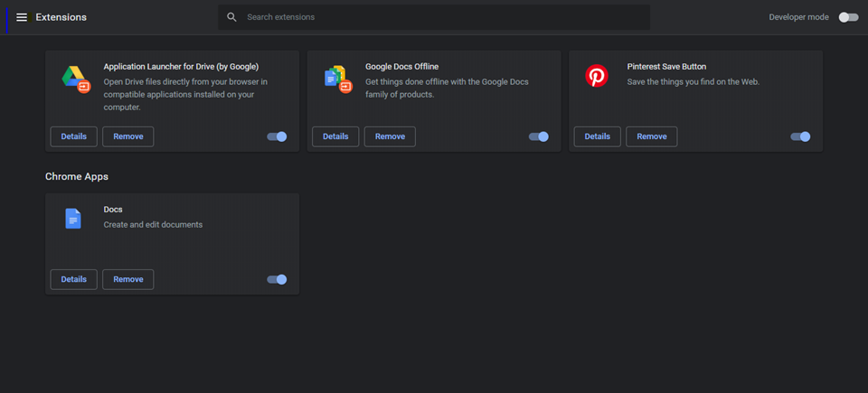Click the search magnifier icon

[232, 17]
